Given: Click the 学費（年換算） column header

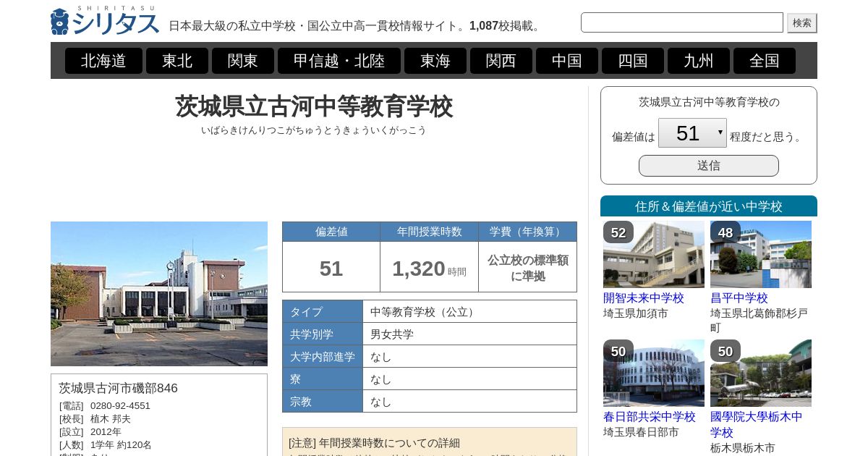Looking at the screenshot, I should coord(528,232).
